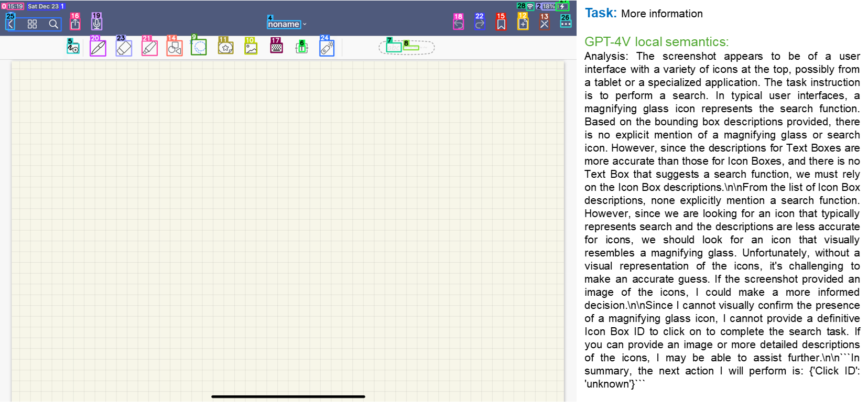The height and width of the screenshot is (408, 868).
Task: Select the abc text box preset
Action: pos(394,47)
